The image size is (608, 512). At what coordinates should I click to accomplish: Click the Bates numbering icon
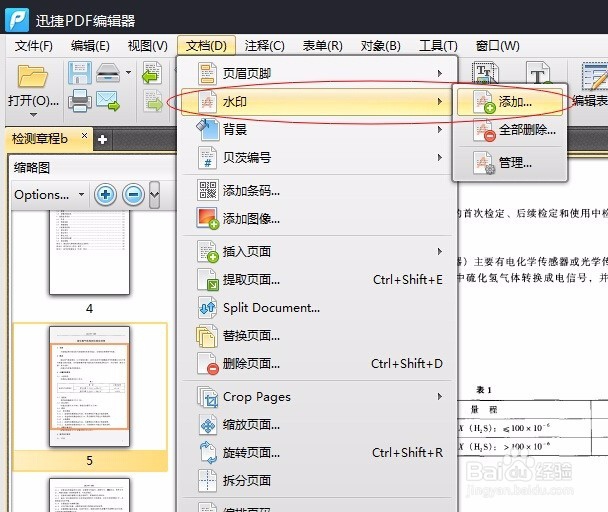pos(207,157)
